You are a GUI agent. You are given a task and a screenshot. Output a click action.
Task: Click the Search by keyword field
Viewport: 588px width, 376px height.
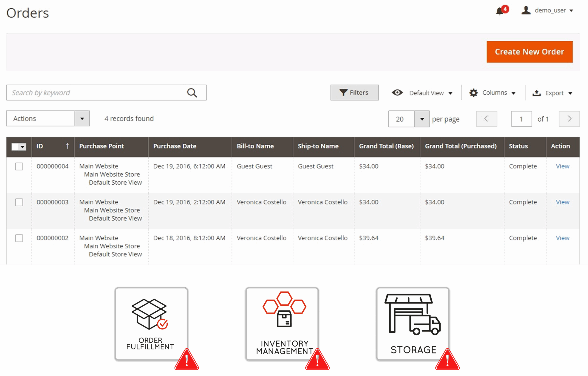[x=95, y=93]
